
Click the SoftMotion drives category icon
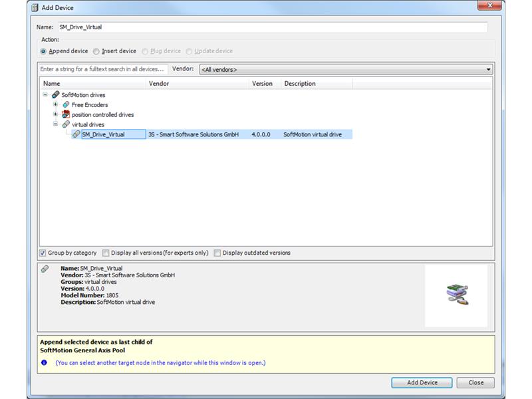tap(55, 94)
